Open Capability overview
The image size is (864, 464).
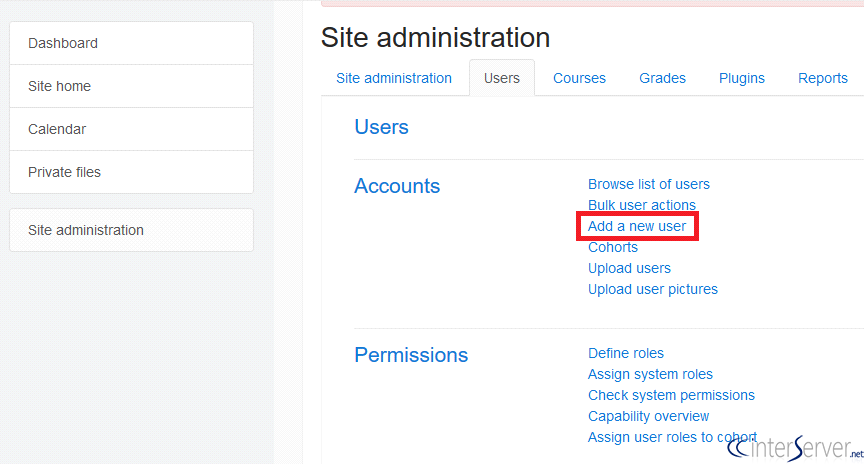point(649,416)
